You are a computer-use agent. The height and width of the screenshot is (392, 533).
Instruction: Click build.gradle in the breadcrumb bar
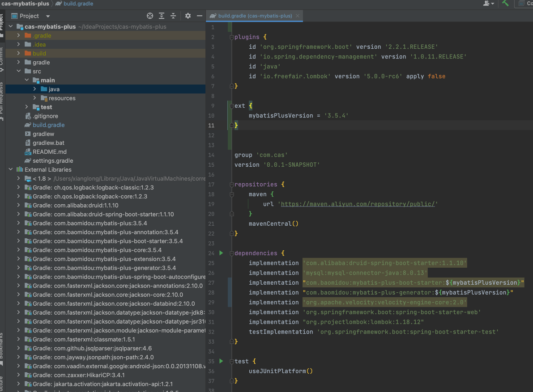78,4
